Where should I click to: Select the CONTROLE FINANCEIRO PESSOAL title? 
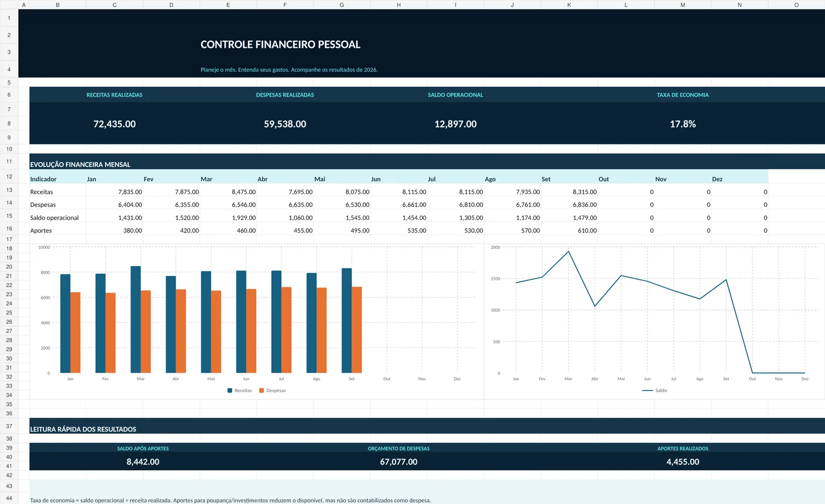coord(280,45)
